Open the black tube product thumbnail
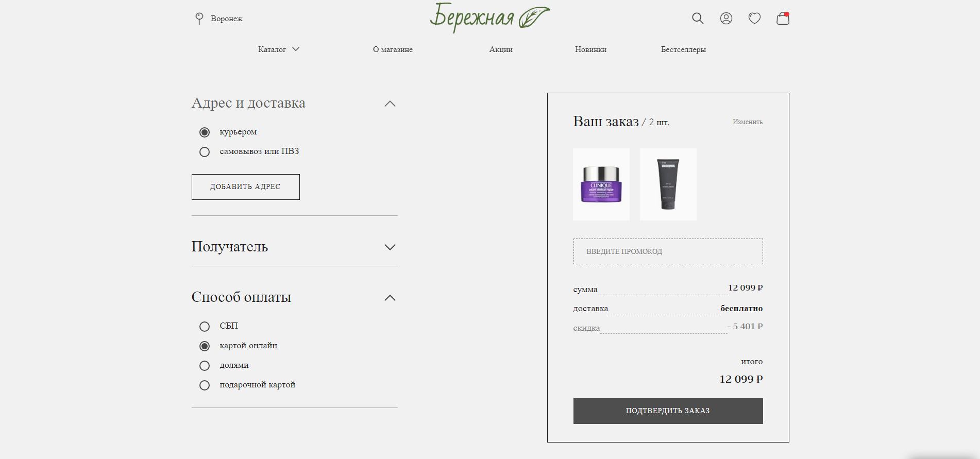 click(668, 184)
